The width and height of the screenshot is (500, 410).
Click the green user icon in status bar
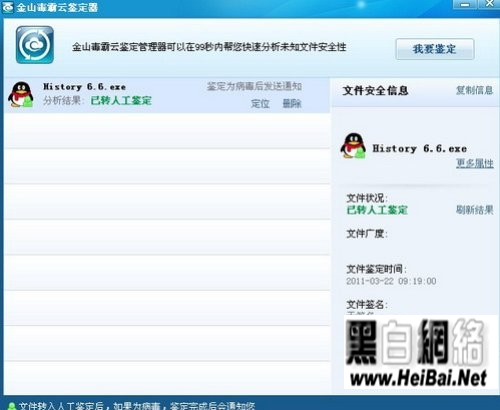click(12, 406)
